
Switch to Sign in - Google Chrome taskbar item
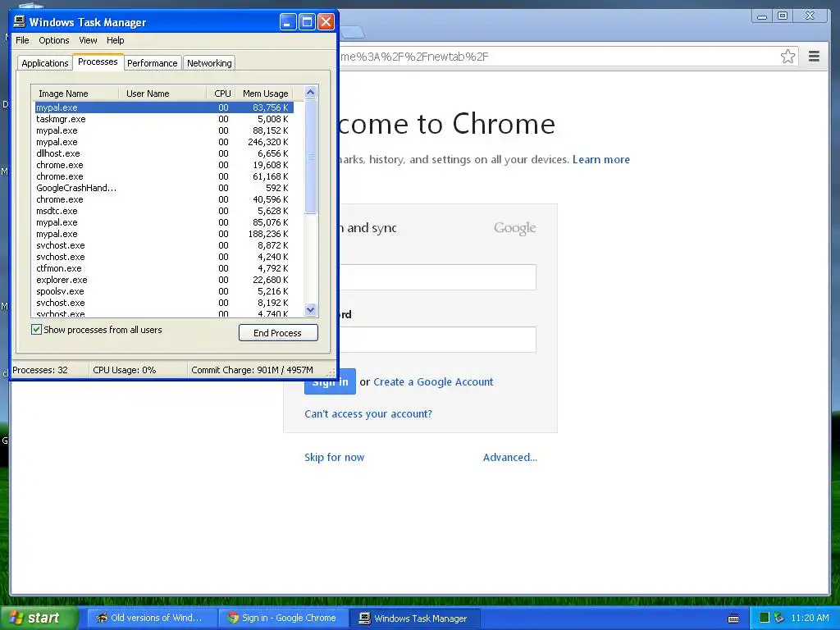283,618
